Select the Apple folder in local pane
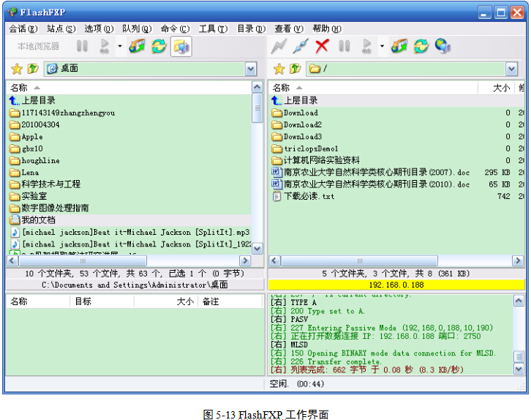Image resolution: width=531 pixels, height=420 pixels. click(129, 137)
